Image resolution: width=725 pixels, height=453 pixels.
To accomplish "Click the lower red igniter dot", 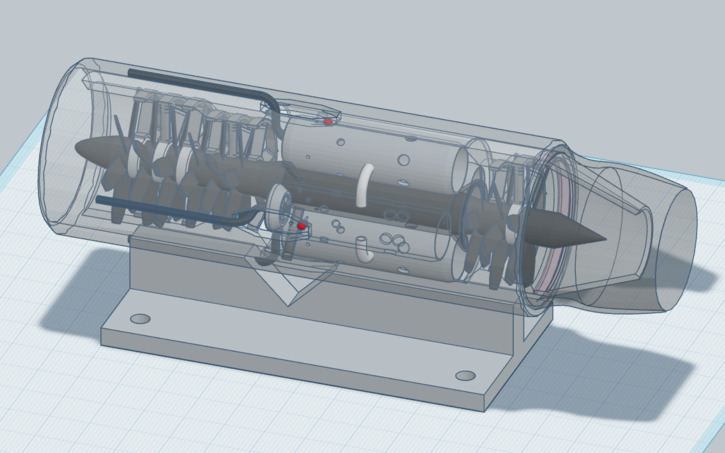I will pos(301,226).
